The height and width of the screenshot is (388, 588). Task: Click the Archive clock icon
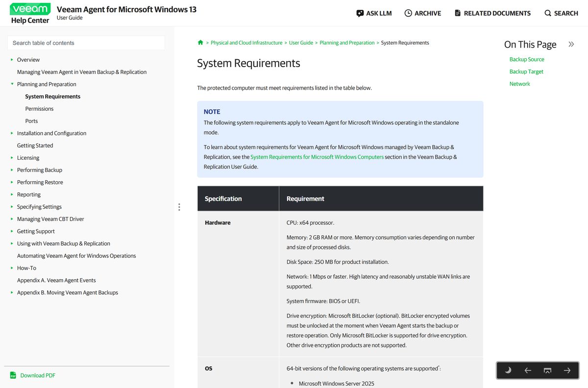click(408, 13)
